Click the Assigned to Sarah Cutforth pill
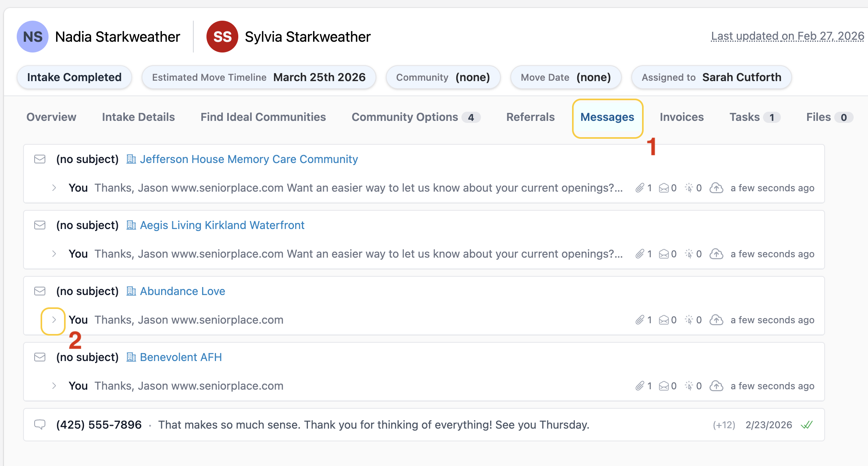 point(711,77)
